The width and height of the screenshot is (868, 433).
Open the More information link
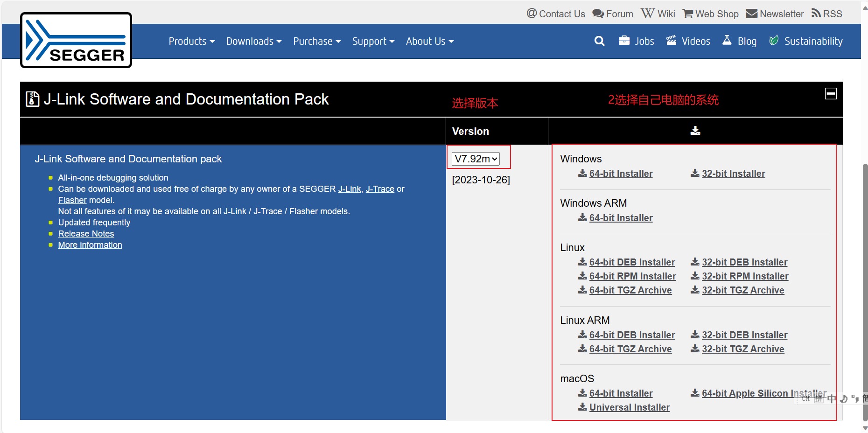90,245
